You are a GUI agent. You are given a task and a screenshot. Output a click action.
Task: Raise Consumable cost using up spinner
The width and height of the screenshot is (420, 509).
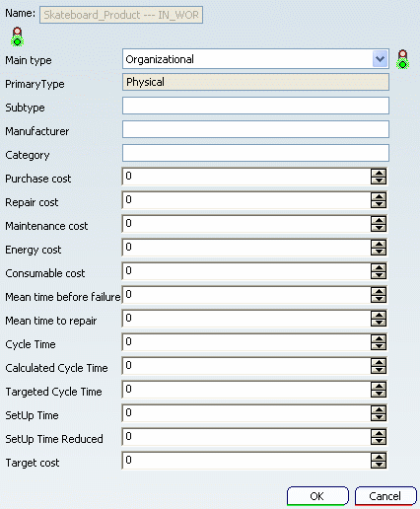[379, 267]
